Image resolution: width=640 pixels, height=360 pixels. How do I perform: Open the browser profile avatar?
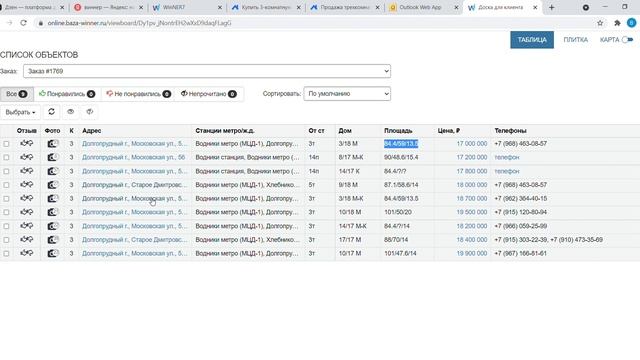click(631, 23)
